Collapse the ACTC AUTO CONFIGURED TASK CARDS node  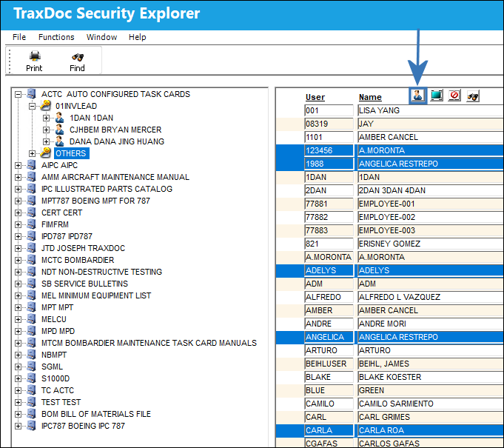point(18,94)
